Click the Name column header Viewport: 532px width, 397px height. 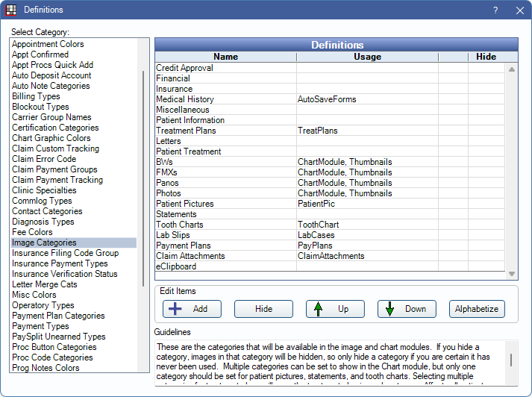point(225,57)
